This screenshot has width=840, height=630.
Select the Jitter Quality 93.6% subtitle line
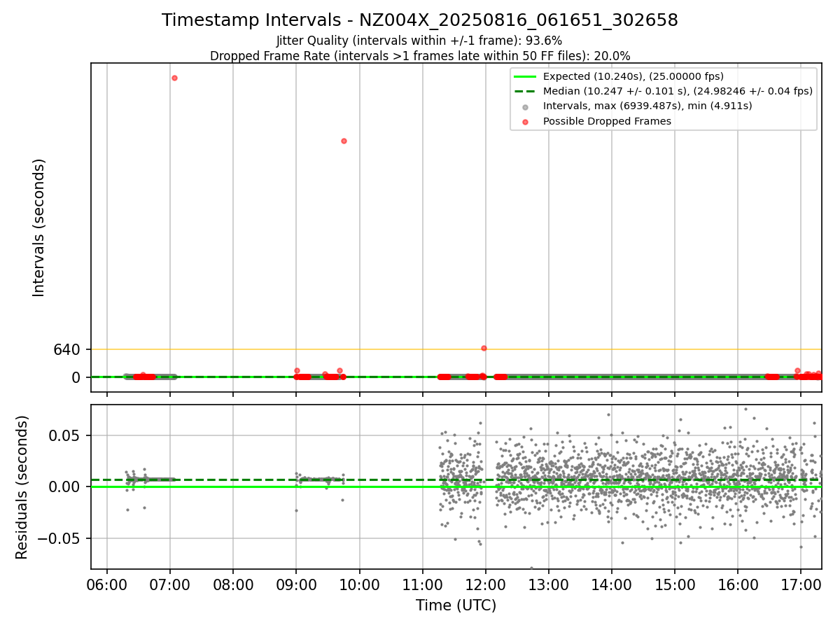(419, 41)
